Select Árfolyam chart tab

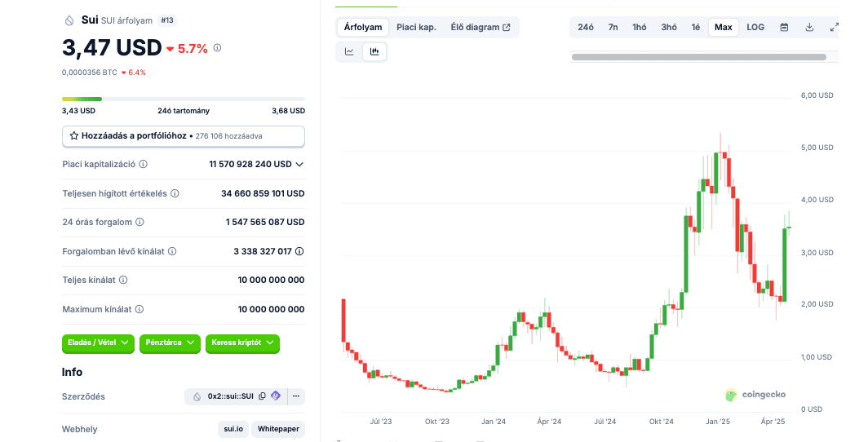pyautogui.click(x=363, y=27)
